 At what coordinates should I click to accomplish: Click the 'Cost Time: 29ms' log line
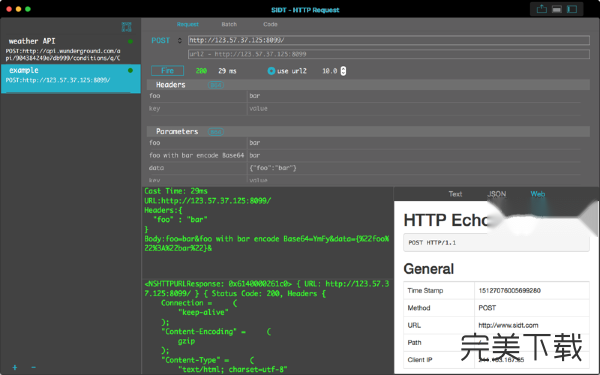coord(176,191)
